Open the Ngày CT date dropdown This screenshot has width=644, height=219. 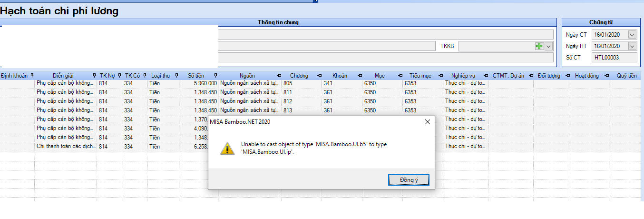coord(632,35)
